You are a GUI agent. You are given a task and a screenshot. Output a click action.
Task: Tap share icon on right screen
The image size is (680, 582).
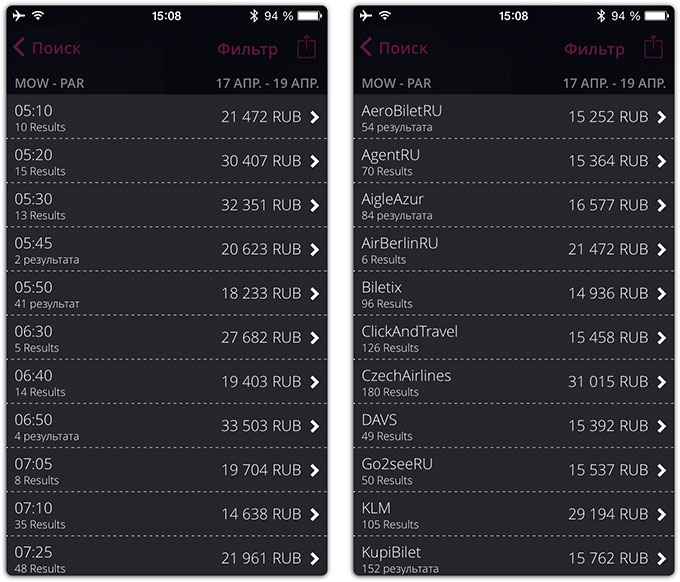[653, 47]
